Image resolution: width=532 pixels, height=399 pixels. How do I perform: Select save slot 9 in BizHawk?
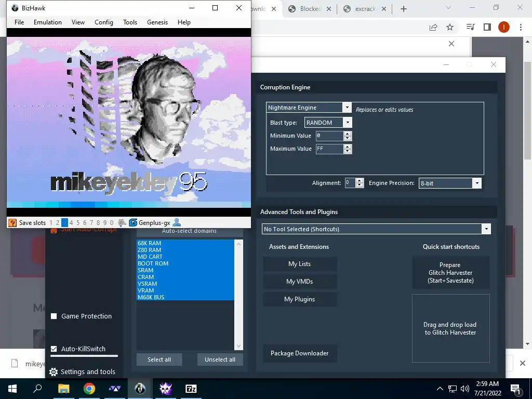(105, 223)
